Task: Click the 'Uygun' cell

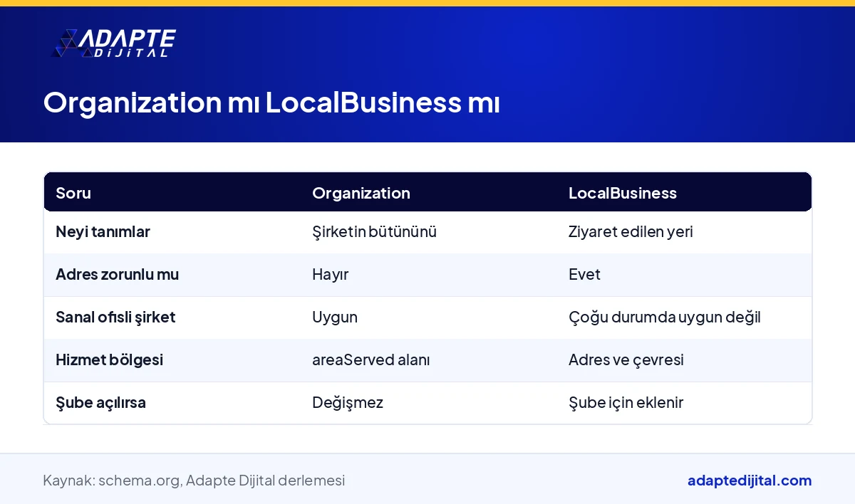Action: [x=335, y=317]
